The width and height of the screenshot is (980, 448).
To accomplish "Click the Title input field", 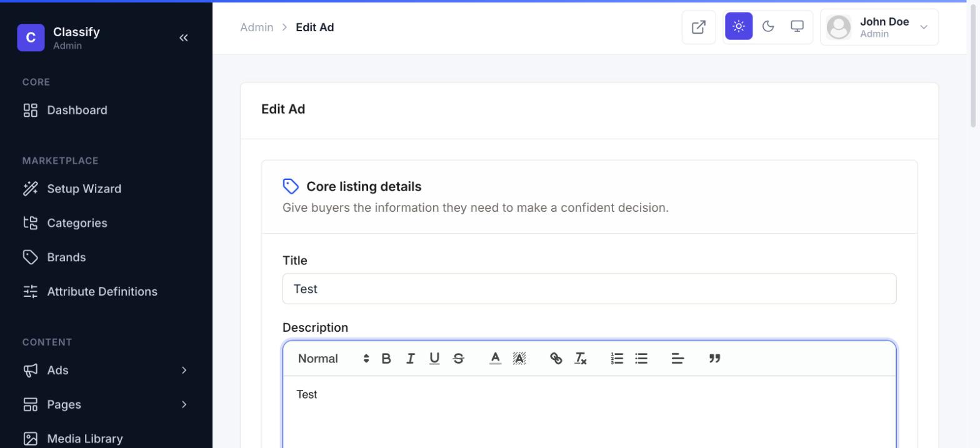I will tap(589, 289).
